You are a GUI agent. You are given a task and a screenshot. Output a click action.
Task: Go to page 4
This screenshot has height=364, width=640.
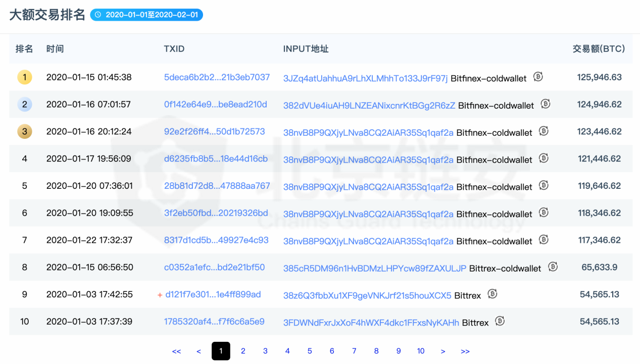click(x=287, y=351)
